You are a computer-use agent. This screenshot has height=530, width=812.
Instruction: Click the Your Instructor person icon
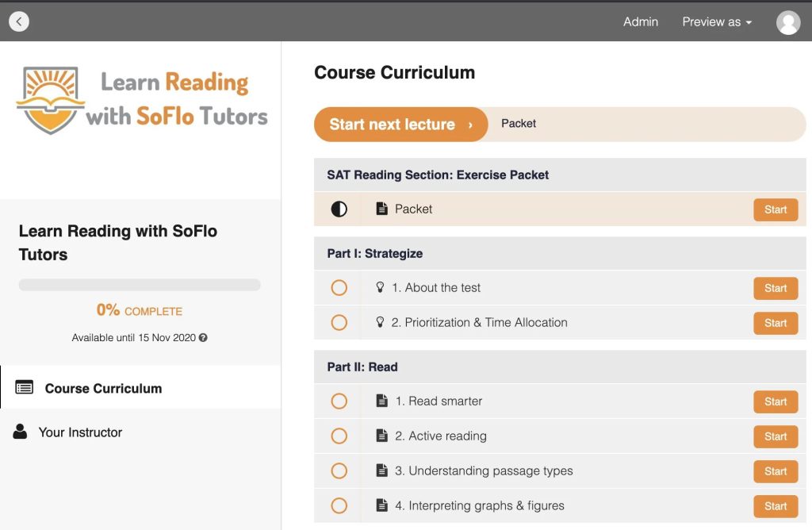(20, 432)
